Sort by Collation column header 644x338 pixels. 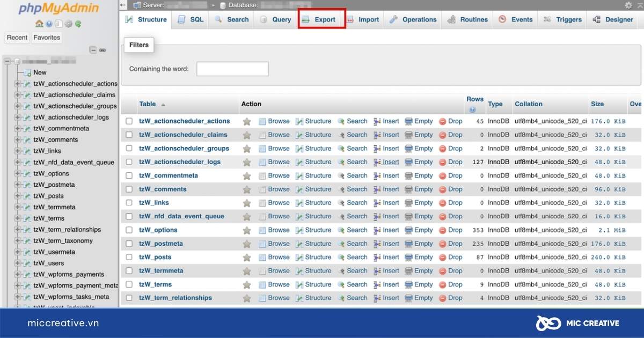pyautogui.click(x=529, y=104)
